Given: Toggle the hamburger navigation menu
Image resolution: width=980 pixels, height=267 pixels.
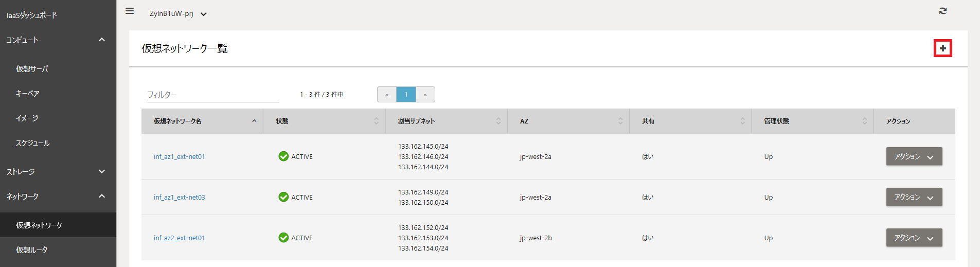Looking at the screenshot, I should pyautogui.click(x=130, y=11).
